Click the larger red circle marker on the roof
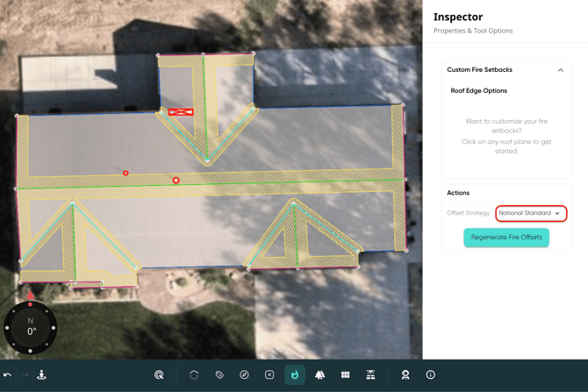The width and height of the screenshot is (588, 392). (176, 181)
